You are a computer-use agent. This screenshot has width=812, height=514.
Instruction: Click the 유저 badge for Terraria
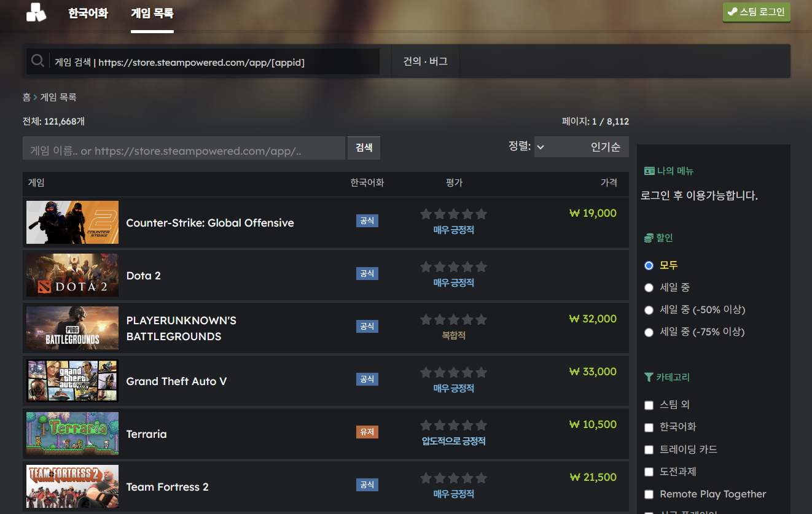point(367,432)
